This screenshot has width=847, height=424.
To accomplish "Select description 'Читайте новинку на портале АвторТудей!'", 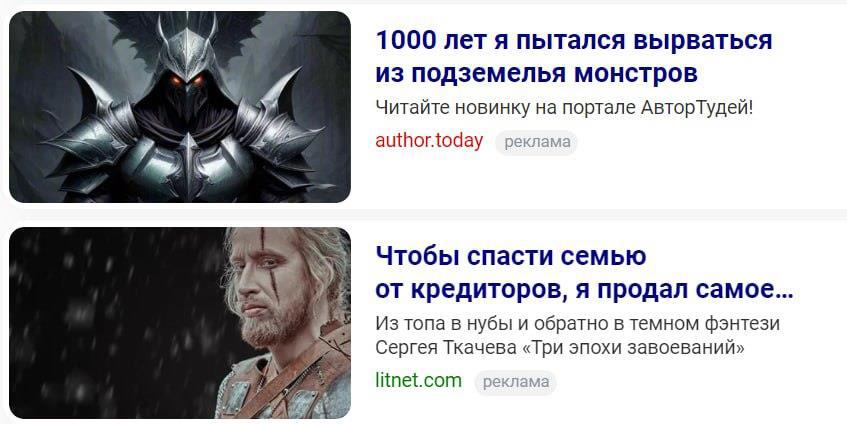I will click(x=564, y=108).
